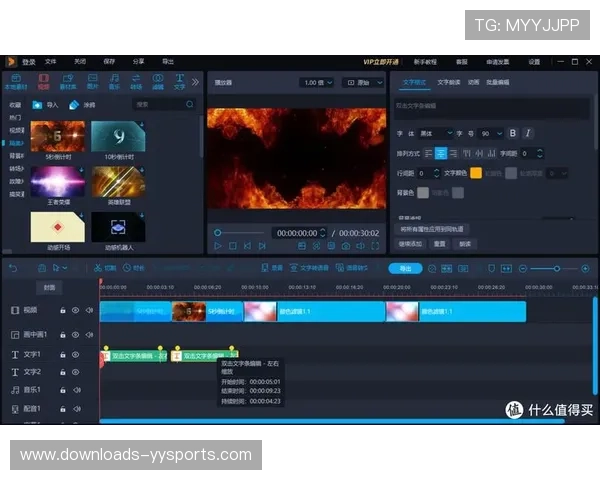This screenshot has height=480, width=600.
Task: Switch to the 动画 tab
Action: [x=473, y=82]
